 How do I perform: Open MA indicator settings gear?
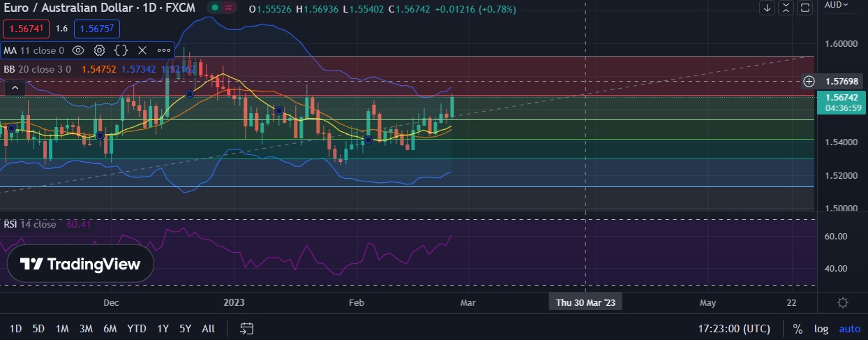coord(100,50)
